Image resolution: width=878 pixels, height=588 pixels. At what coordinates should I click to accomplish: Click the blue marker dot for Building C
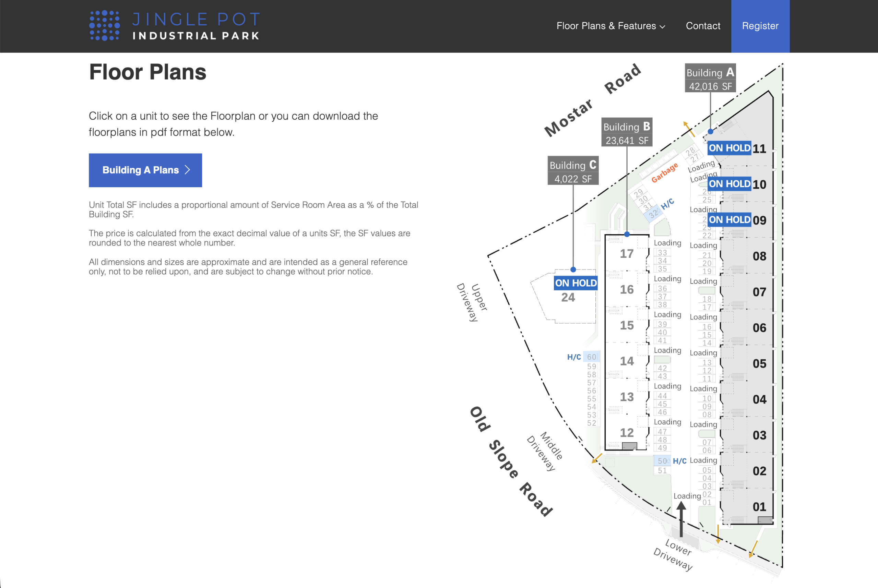tap(573, 269)
